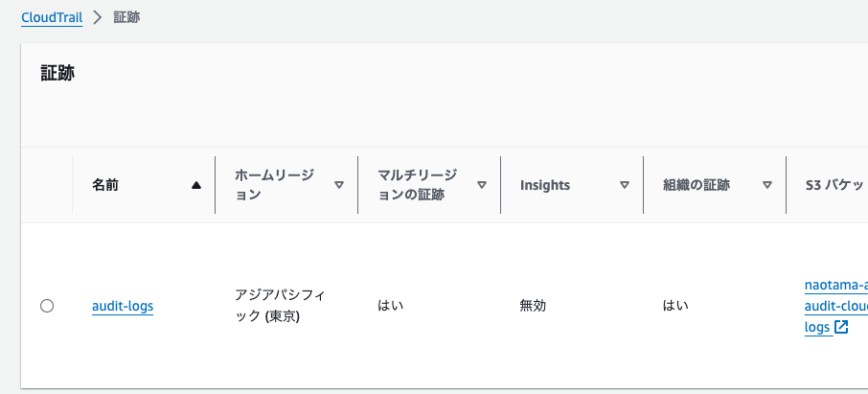Select the audit-logs radio button
This screenshot has width=868, height=394.
pos(47,306)
